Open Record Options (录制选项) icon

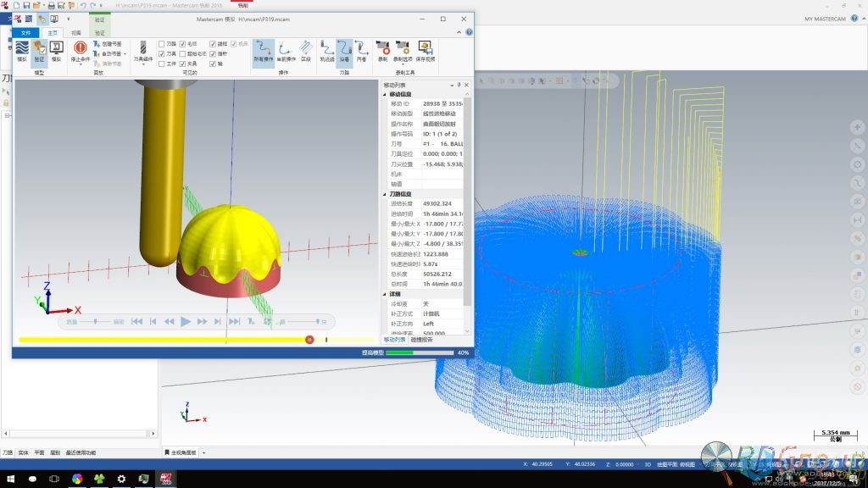click(x=403, y=52)
